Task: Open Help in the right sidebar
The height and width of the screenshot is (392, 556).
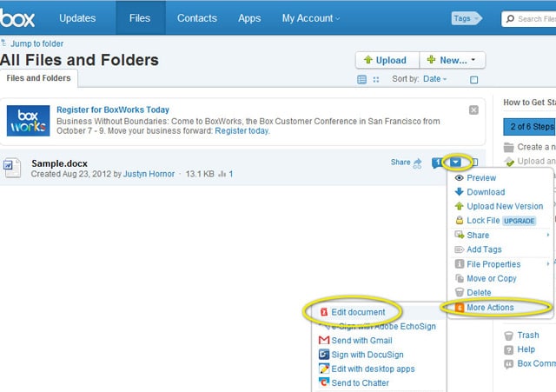Action: 526,349
